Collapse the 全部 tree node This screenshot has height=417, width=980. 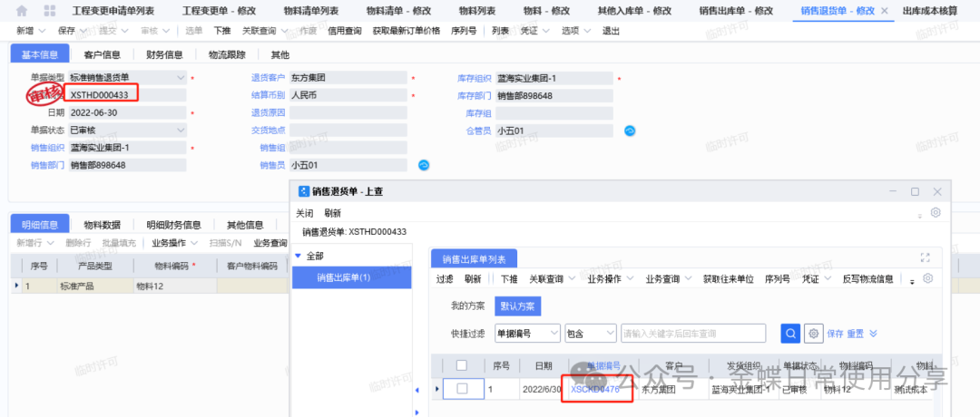click(299, 257)
